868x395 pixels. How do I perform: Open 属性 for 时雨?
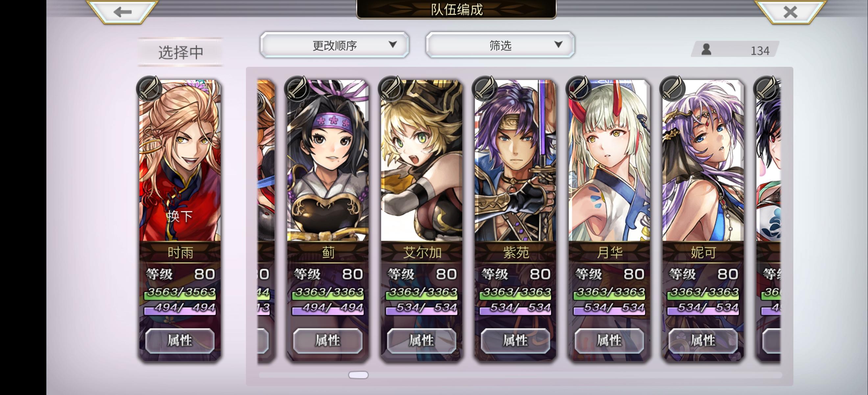coord(180,340)
